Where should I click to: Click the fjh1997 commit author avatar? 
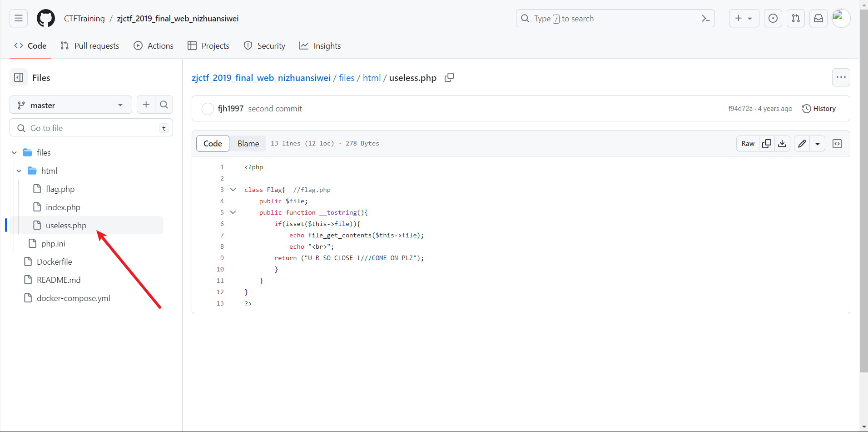pyautogui.click(x=208, y=109)
